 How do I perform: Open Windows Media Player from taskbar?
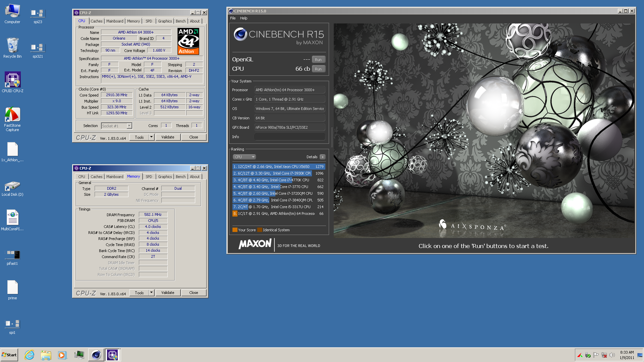tap(62, 355)
